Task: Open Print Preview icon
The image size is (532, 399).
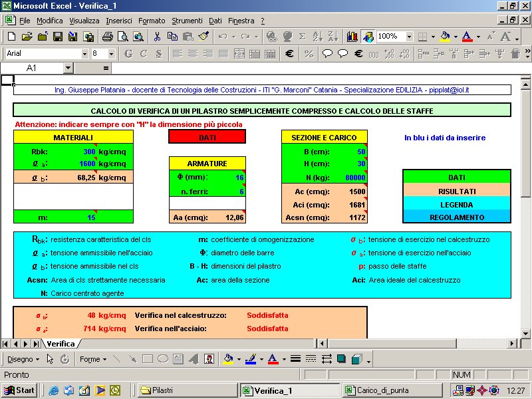Action: tap(123, 37)
